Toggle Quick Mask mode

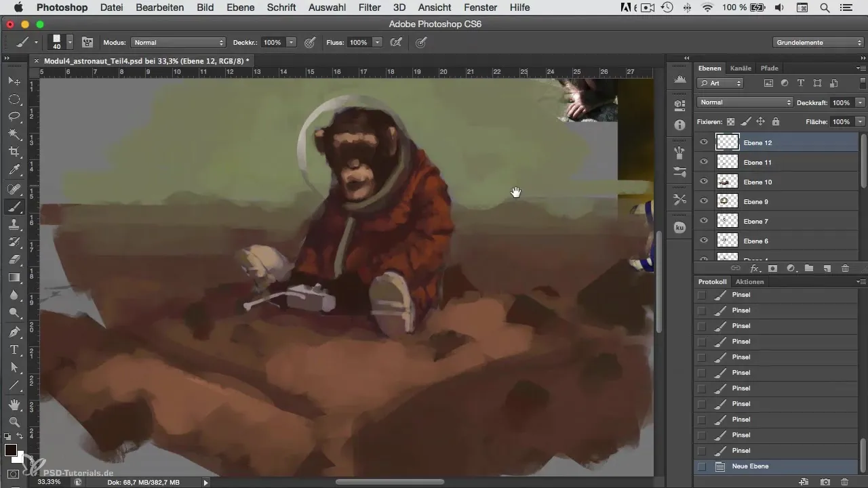pyautogui.click(x=14, y=474)
